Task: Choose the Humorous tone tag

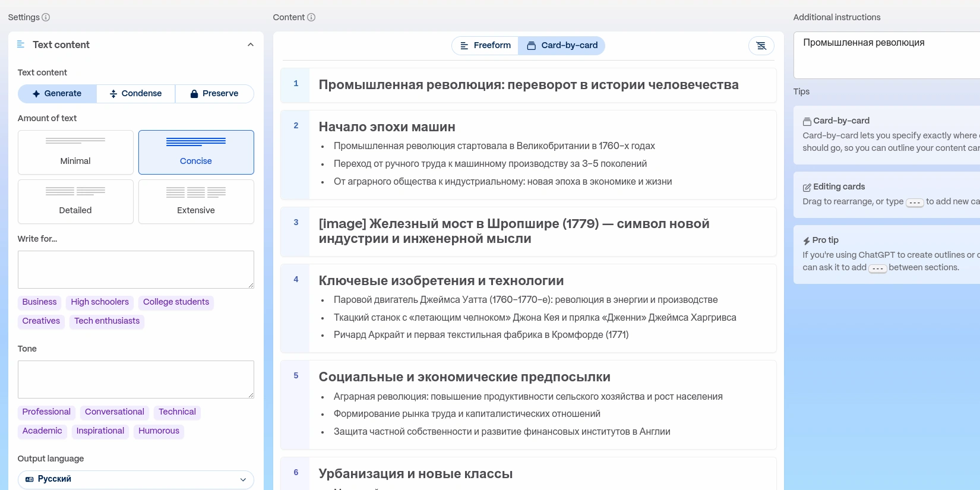Action: click(159, 431)
